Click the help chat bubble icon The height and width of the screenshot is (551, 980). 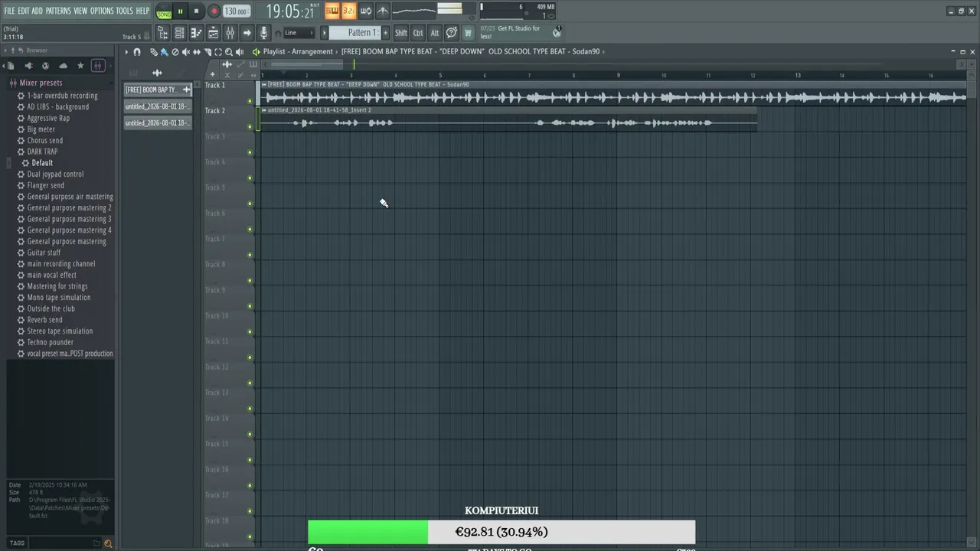click(x=452, y=33)
